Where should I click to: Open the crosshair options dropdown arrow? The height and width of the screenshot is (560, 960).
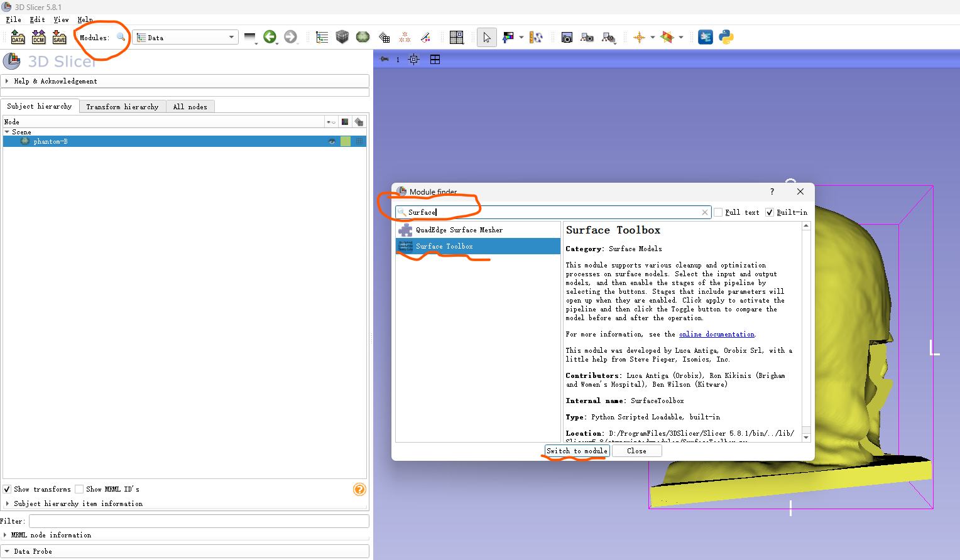coord(653,38)
